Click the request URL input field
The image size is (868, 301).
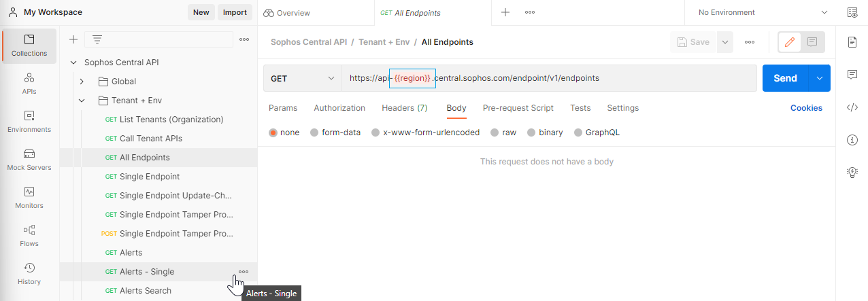(549, 78)
